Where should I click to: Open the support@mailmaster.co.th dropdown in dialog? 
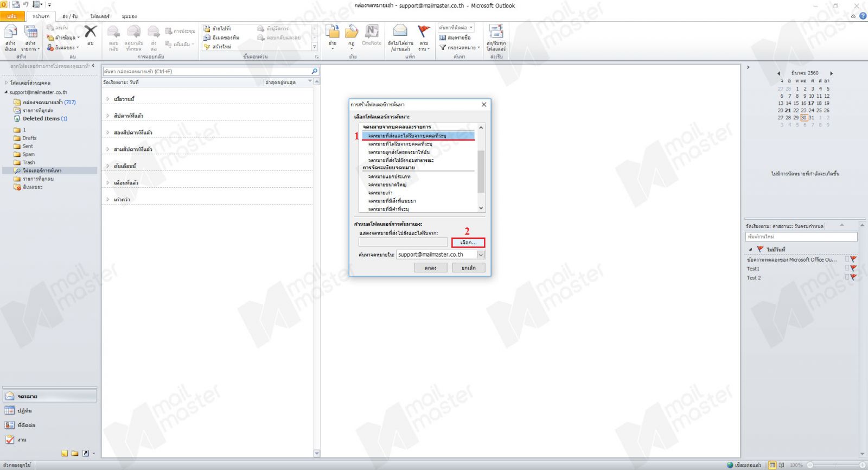[x=481, y=255]
